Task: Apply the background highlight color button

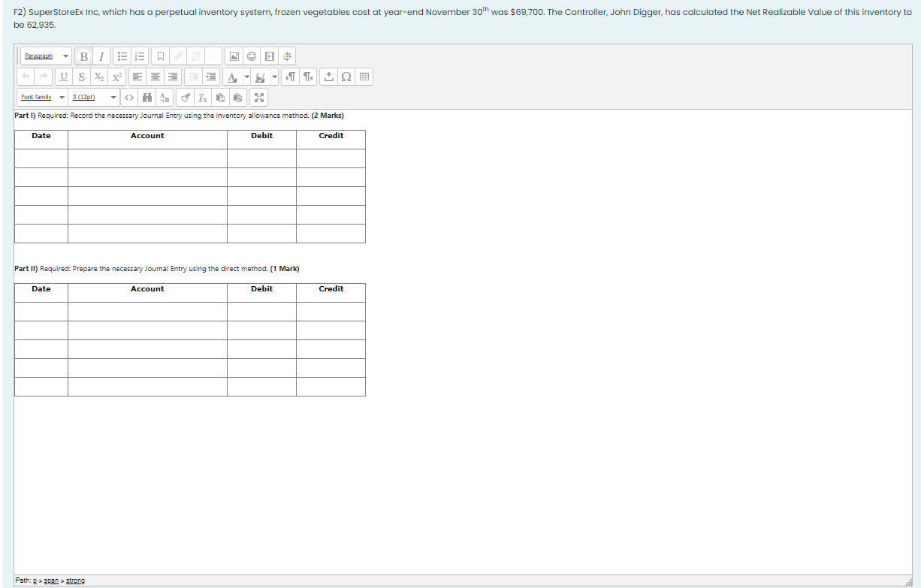Action: [x=260, y=77]
